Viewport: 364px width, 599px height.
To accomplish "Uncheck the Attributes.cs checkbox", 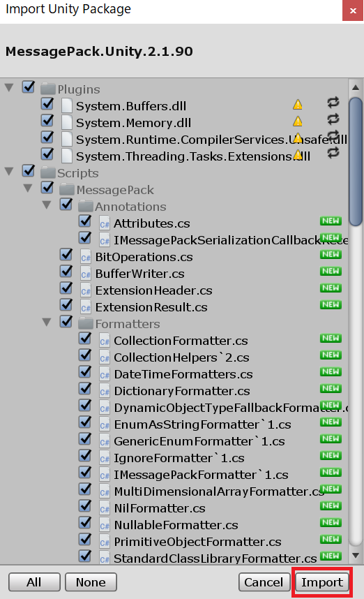I will (x=84, y=221).
